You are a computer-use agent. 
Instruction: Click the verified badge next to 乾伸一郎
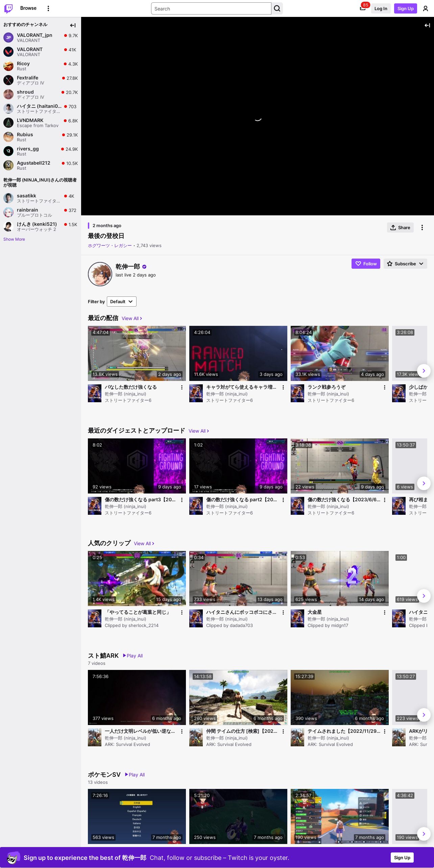click(x=144, y=267)
